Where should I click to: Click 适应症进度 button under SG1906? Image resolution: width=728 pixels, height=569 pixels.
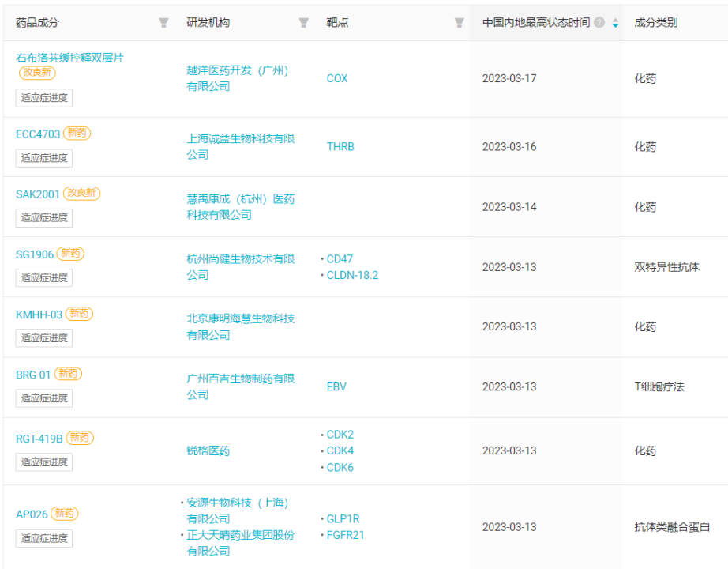(44, 278)
